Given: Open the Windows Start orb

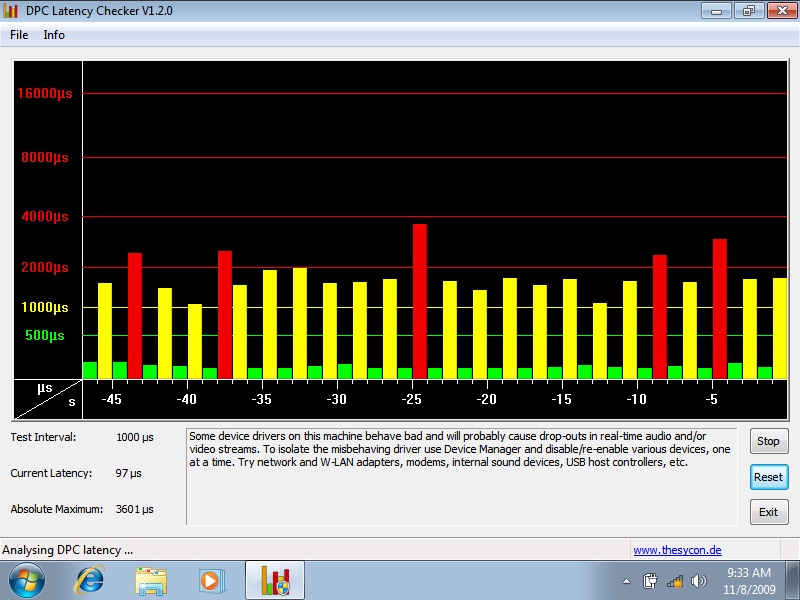Looking at the screenshot, I should point(27,581).
